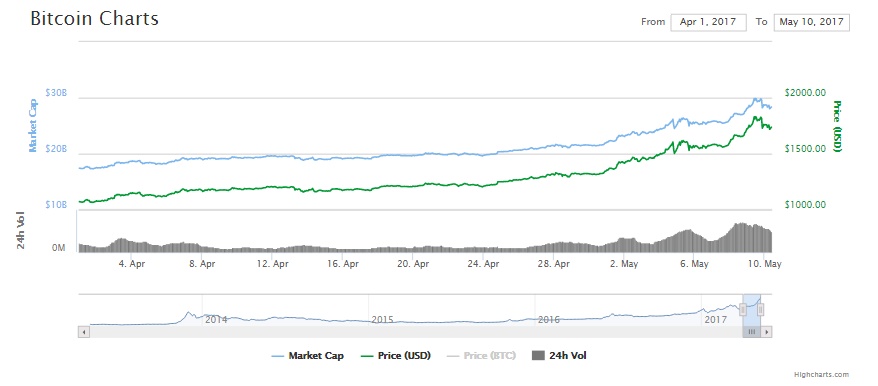Click the navigator scrollbar track
Viewport: 878px width, 386px height.
[415, 332]
